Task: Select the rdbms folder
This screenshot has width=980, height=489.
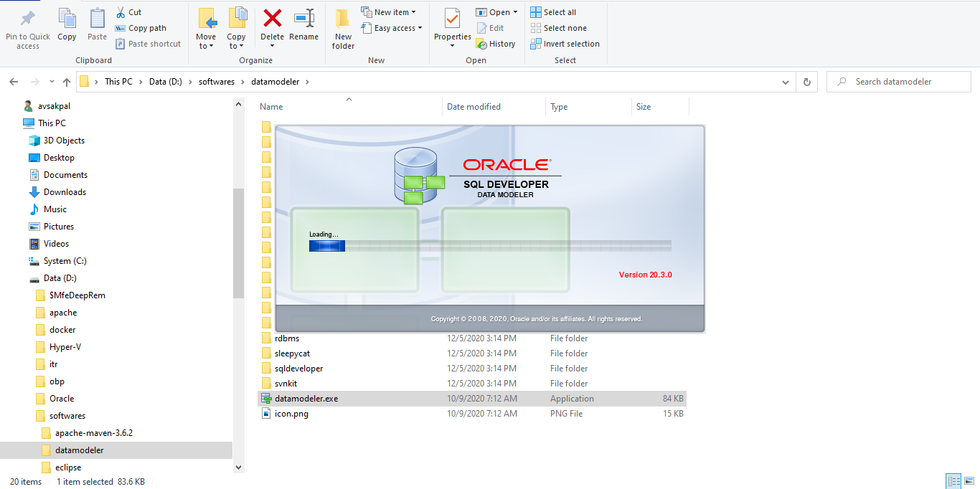Action: (x=287, y=338)
